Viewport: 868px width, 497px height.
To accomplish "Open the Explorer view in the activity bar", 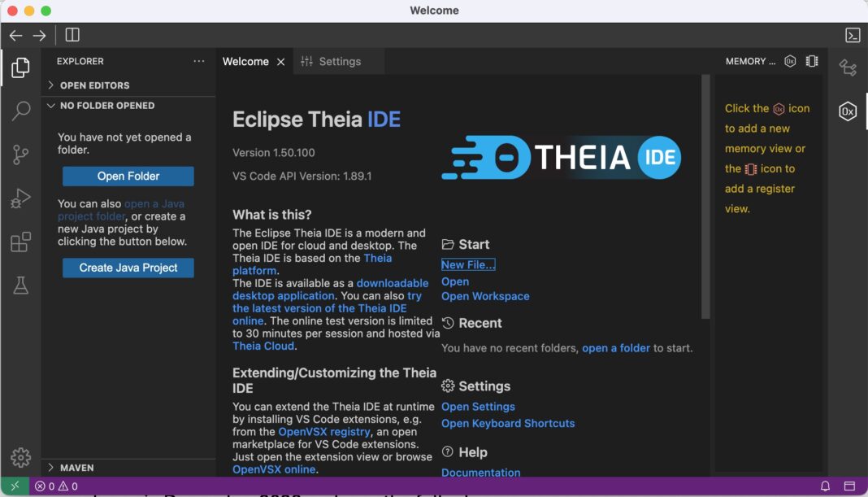I will tap(20, 68).
